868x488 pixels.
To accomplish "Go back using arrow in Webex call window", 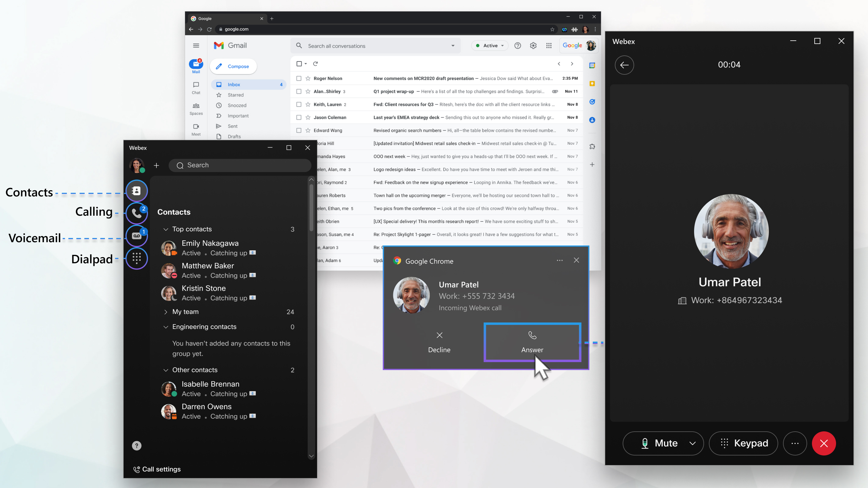I will 624,65.
